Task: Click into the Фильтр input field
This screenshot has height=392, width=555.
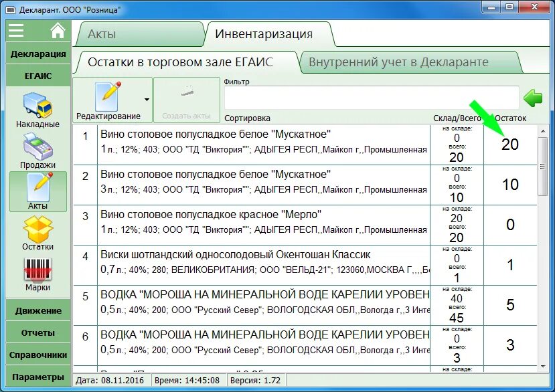Action: tap(372, 98)
